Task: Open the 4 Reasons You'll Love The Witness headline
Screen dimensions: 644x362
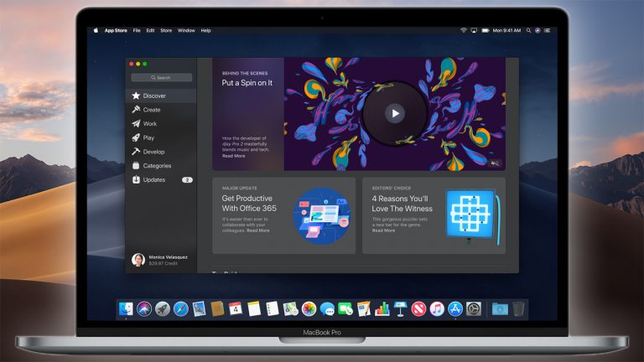Action: (402, 204)
